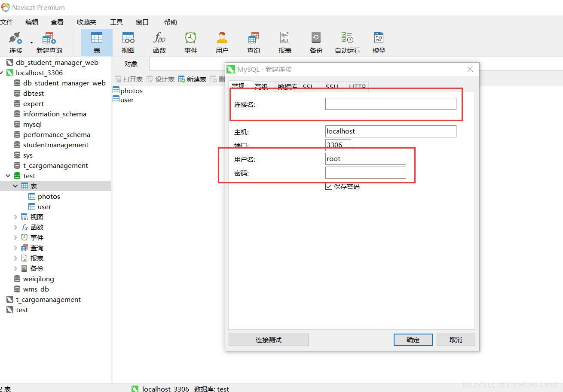Viewport: 563px width, 392px height.
Task: Expand the 备份 tree node
Action: 15,268
